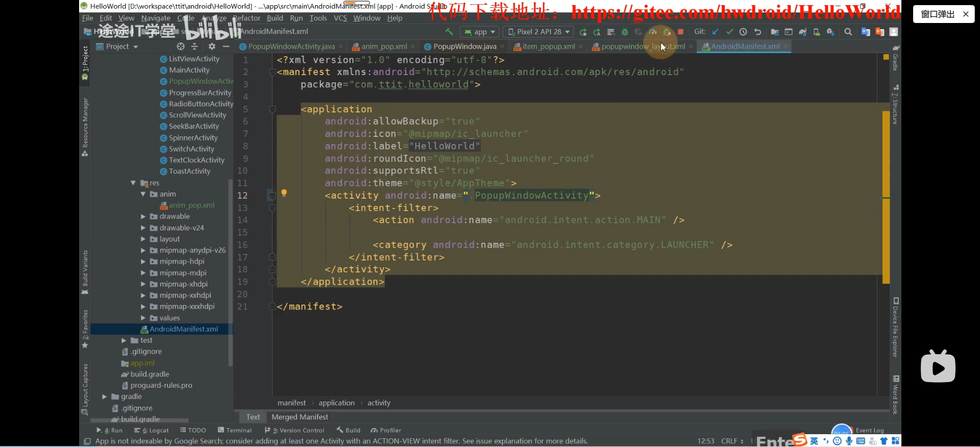Toggle the Device File Explorer window

click(x=896, y=327)
